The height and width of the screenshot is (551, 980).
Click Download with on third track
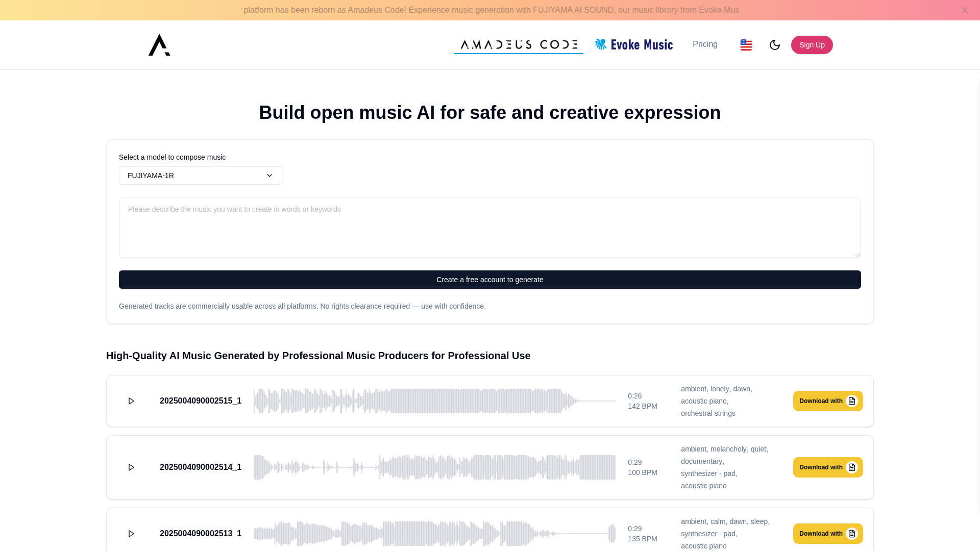click(x=821, y=534)
